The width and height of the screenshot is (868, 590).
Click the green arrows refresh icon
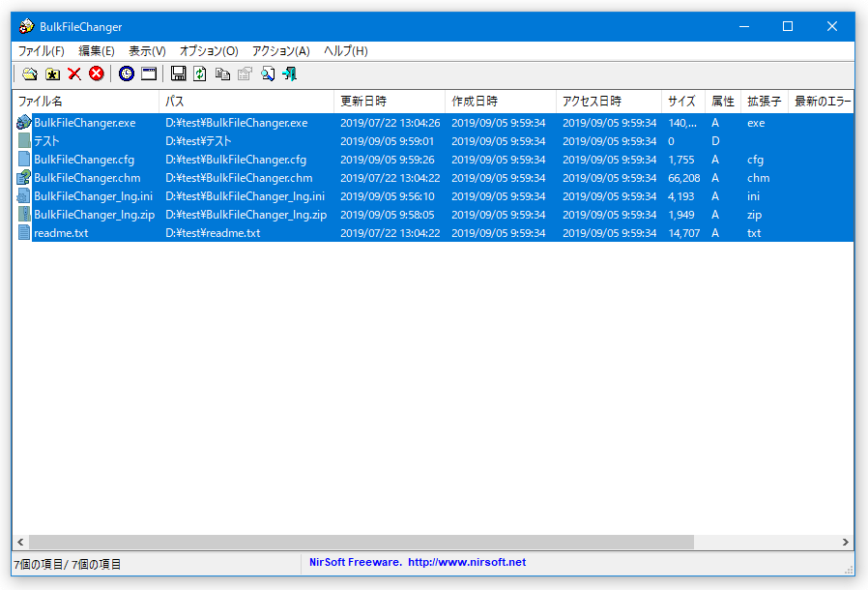tap(200, 74)
